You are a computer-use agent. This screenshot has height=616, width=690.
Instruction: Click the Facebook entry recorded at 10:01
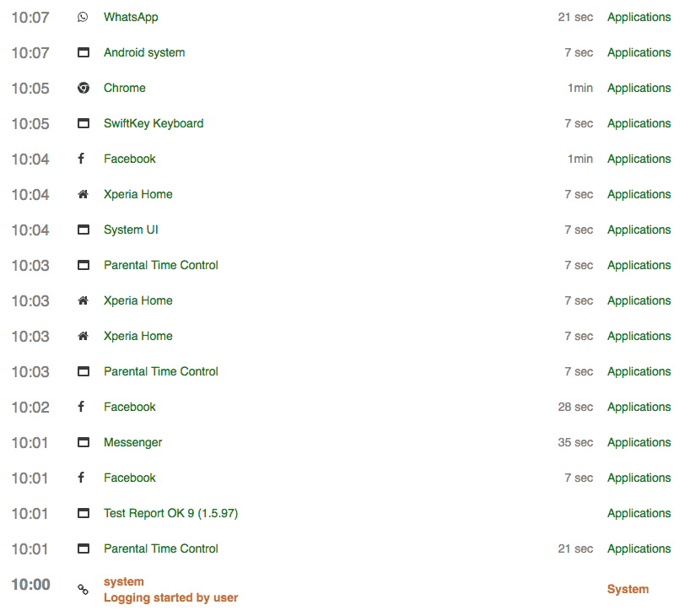point(129,478)
